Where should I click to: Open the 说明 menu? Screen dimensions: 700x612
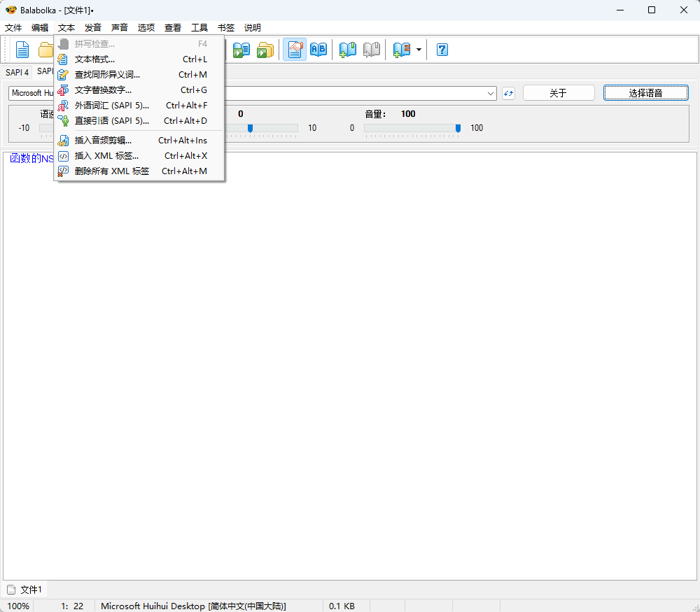pos(253,28)
